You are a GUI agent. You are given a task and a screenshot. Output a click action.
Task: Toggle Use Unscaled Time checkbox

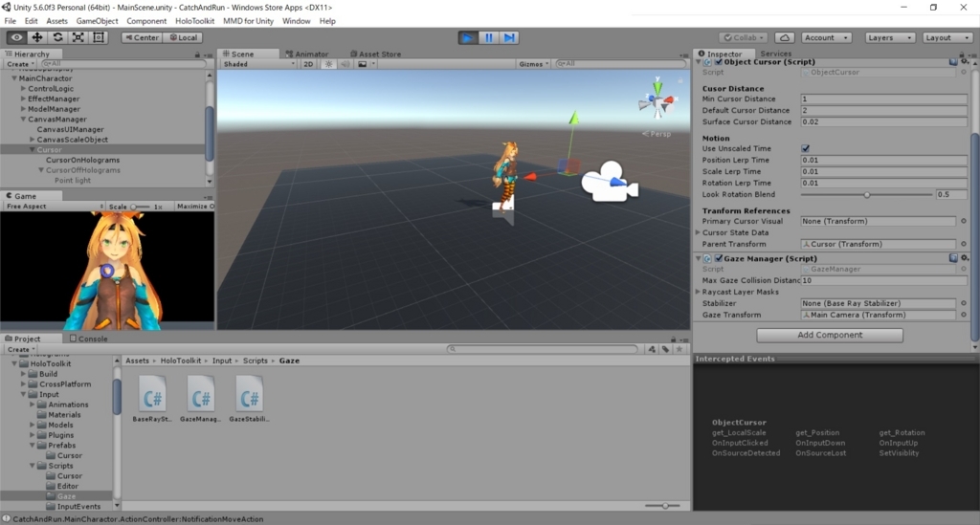805,148
